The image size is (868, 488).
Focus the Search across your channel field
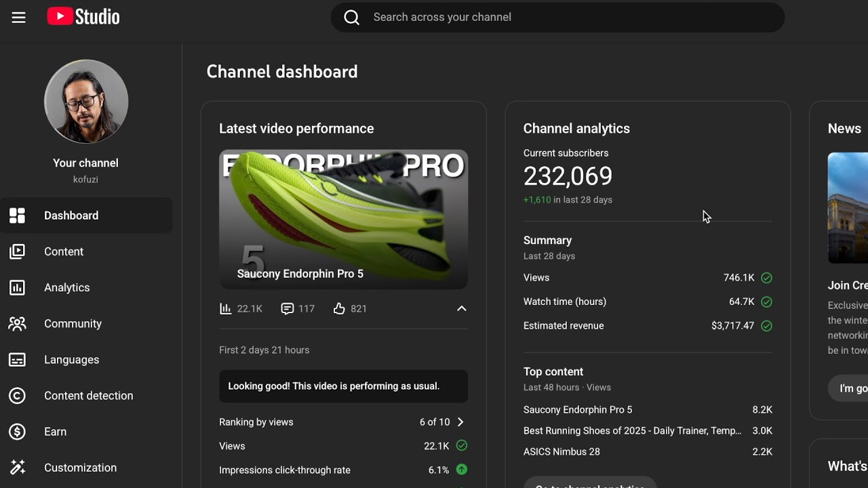tap(557, 18)
